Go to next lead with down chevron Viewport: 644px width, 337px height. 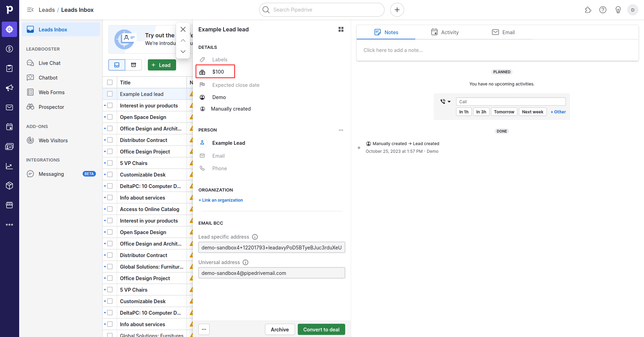pos(183,52)
